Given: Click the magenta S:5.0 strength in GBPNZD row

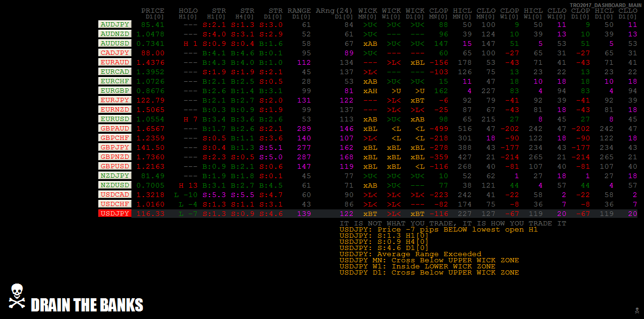Looking at the screenshot, I should 271,157.
